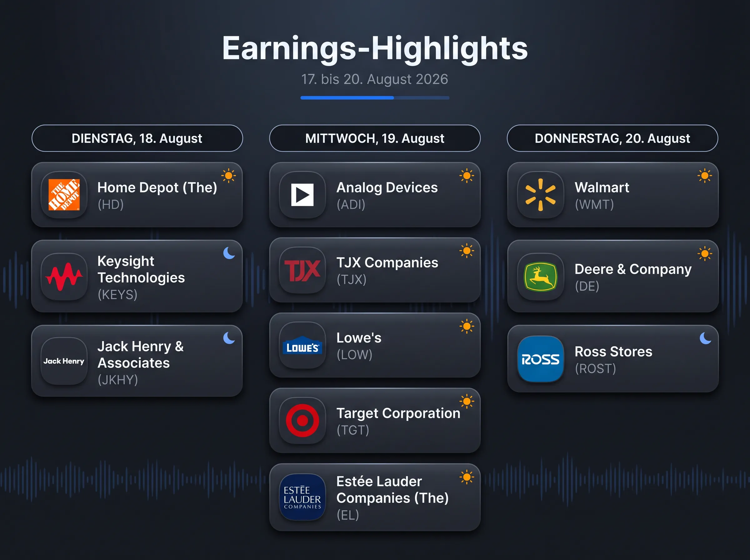Click the sun icon on Walmart card
The height and width of the screenshot is (560, 750).
tap(705, 176)
